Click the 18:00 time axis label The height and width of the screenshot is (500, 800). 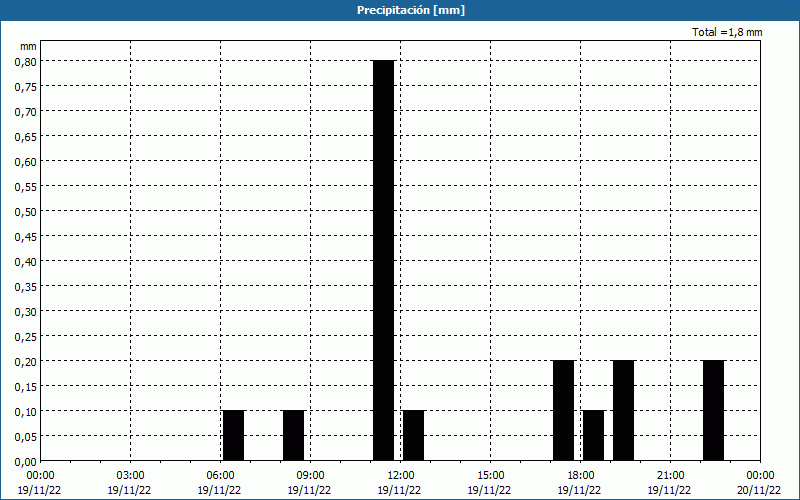coord(581,476)
